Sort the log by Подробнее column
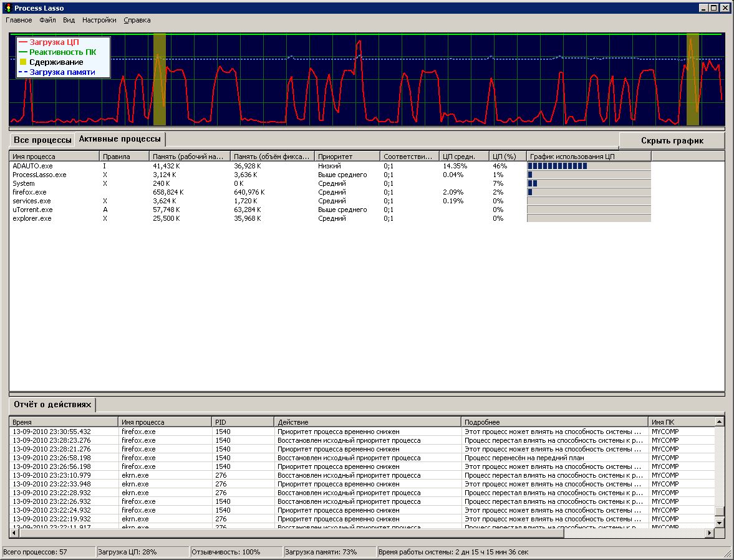 coord(554,422)
